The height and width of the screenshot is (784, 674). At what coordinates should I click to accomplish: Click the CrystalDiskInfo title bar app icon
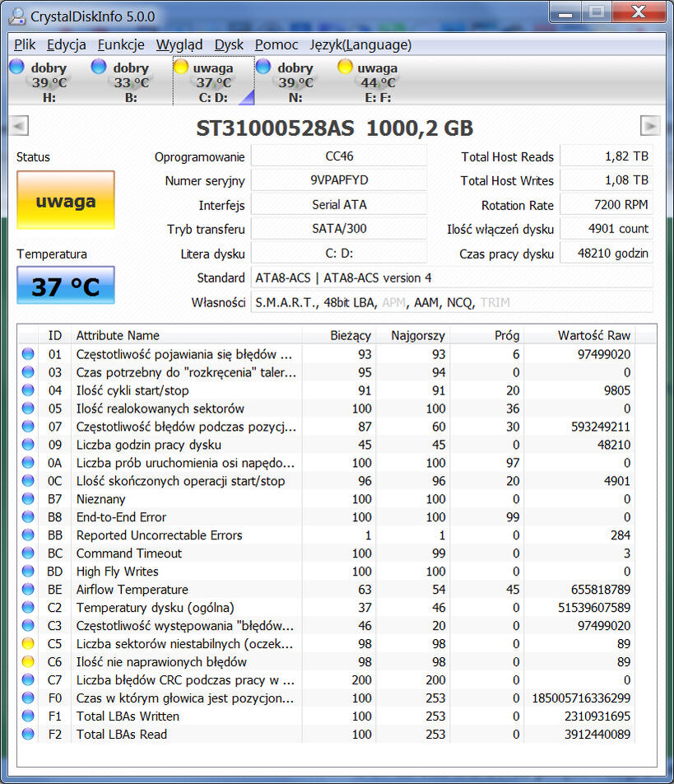pyautogui.click(x=17, y=16)
